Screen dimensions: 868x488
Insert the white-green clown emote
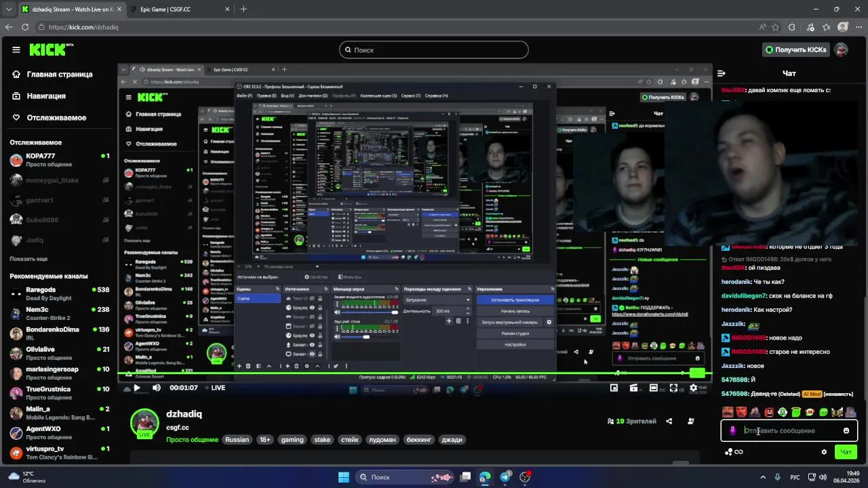[783, 412]
